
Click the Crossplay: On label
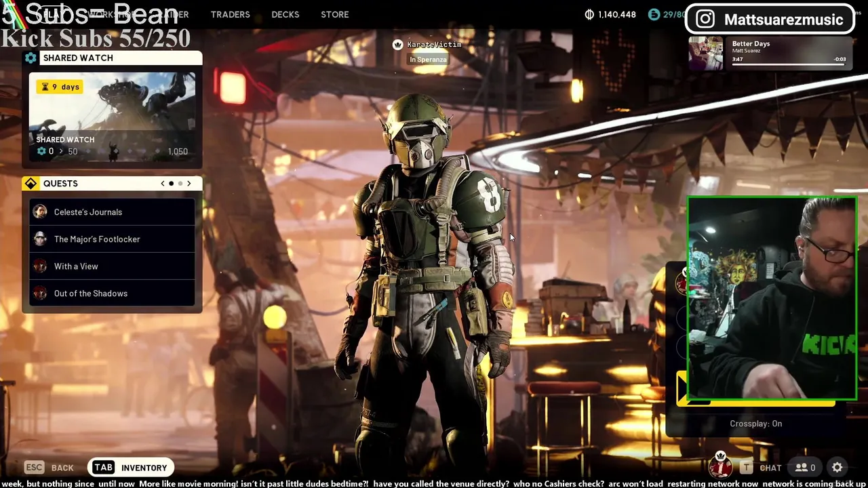[755, 424]
